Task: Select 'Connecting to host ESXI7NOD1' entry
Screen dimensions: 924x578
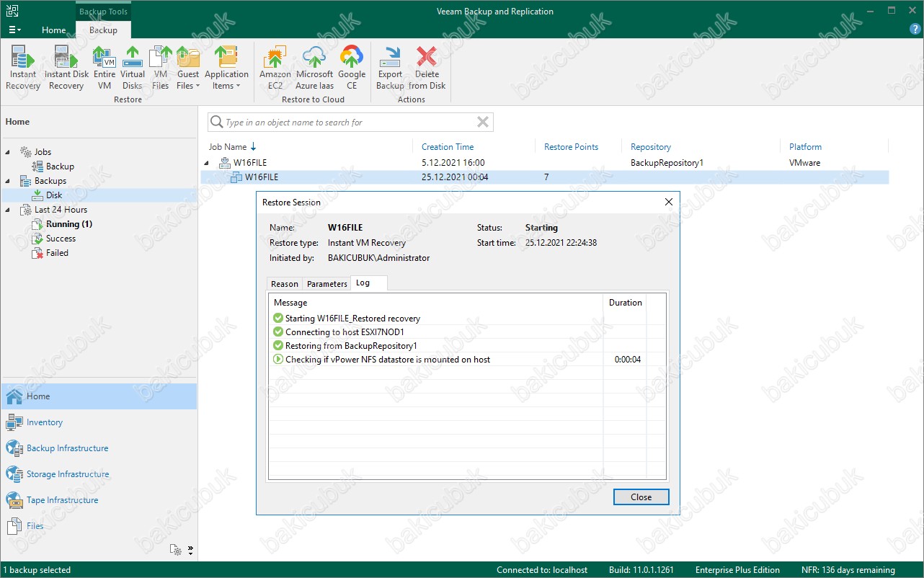Action: tap(345, 332)
